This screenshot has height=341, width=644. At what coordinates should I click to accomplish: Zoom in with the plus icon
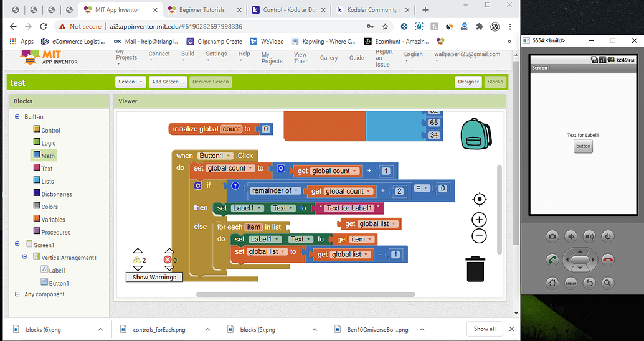[479, 220]
